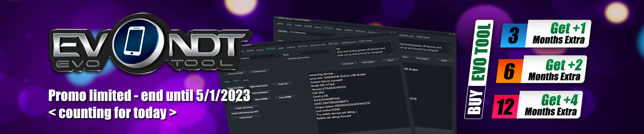644x134 pixels.
Task: Click About button in front window
Action: point(390,60)
